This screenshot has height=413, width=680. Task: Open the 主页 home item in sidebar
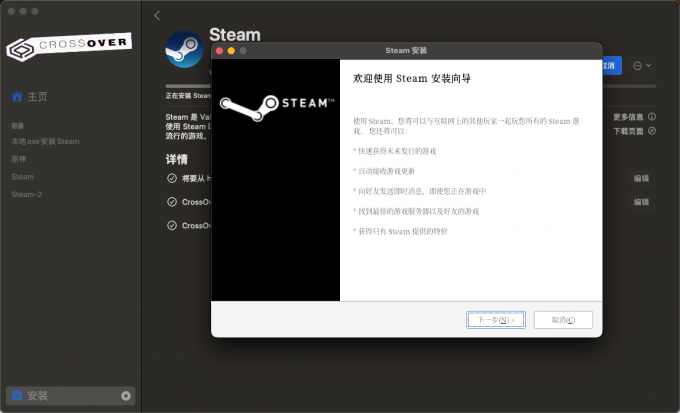tap(29, 96)
